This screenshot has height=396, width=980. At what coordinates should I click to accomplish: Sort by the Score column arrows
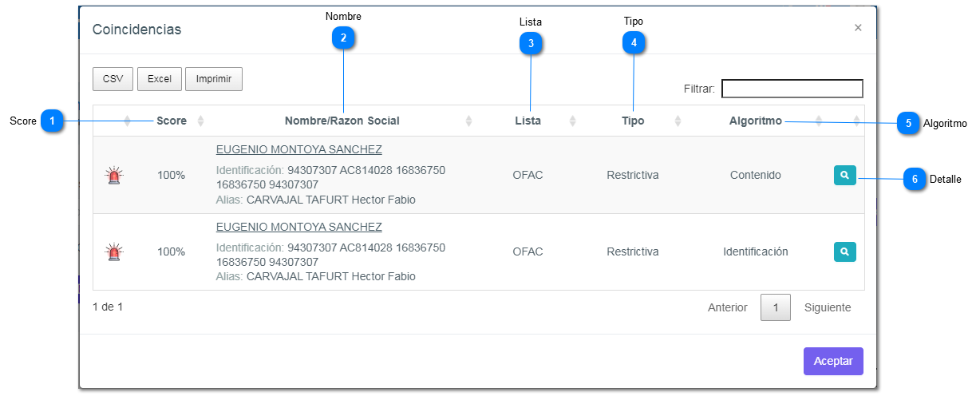(x=200, y=121)
